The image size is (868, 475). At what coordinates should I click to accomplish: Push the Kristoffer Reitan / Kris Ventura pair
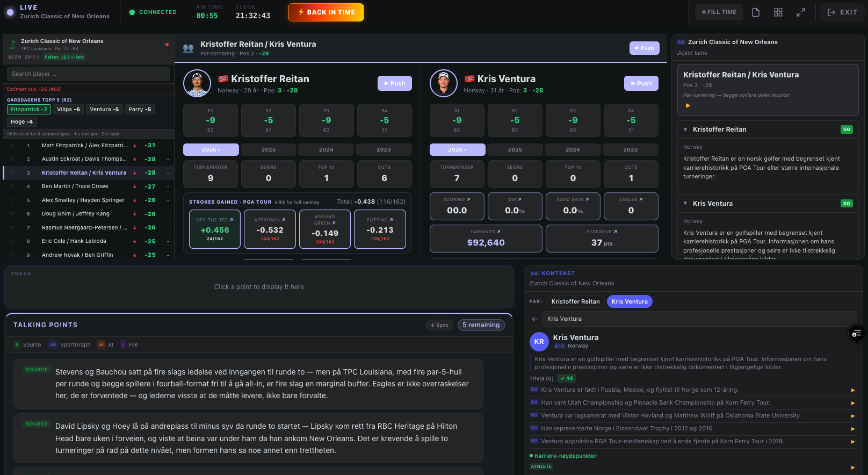645,48
